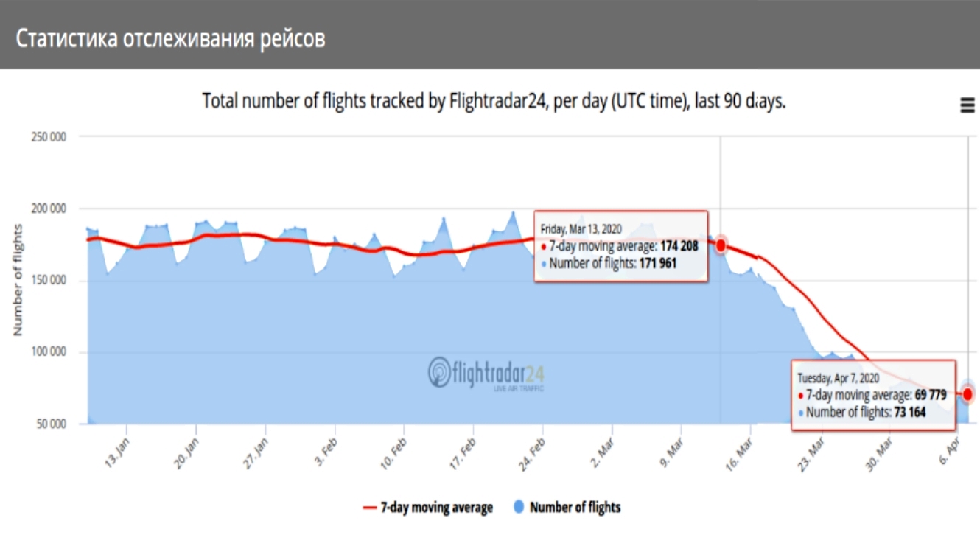Click the chart title about flights tracked

[x=494, y=101]
